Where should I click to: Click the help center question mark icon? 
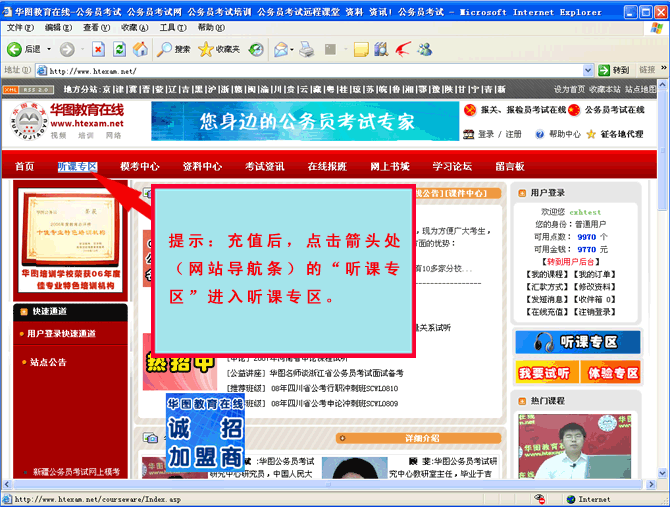click(x=540, y=134)
